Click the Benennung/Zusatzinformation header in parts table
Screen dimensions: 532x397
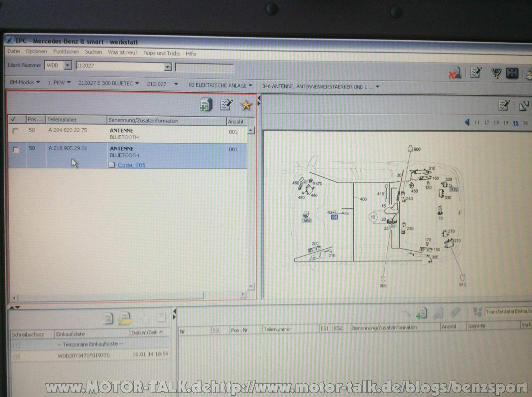167,121
